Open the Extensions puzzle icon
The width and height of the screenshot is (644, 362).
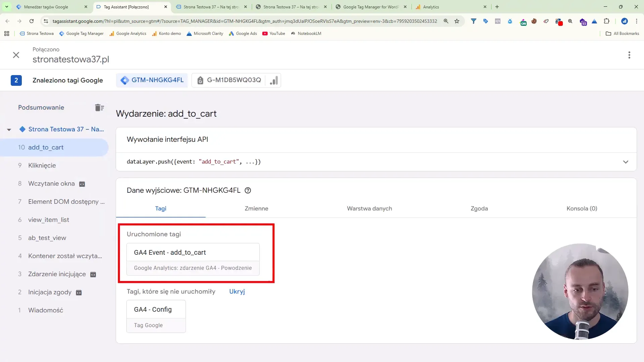(606, 21)
